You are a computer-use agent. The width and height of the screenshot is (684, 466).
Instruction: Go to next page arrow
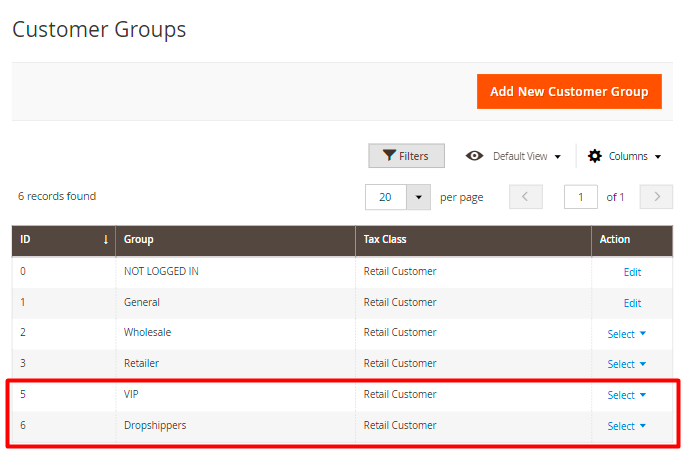click(x=656, y=197)
